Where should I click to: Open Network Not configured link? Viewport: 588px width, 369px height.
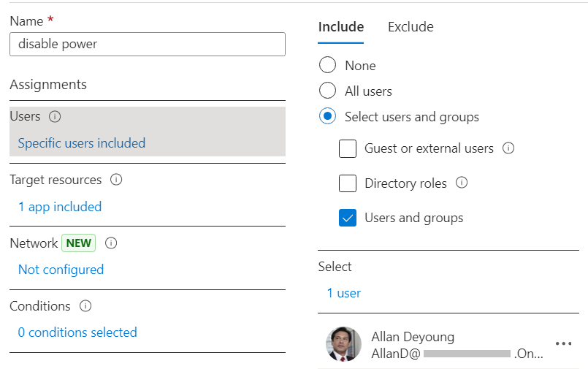61,270
